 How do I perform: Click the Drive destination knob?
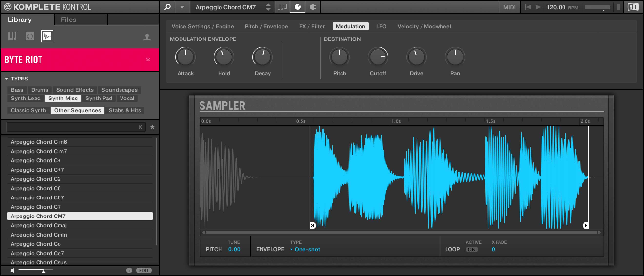tap(416, 57)
